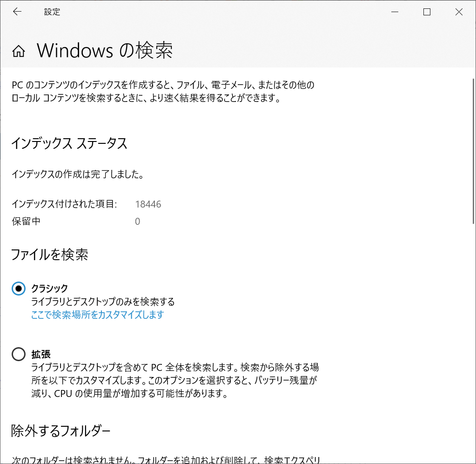Maximize the 設定 window
The height and width of the screenshot is (464, 476).
point(427,12)
